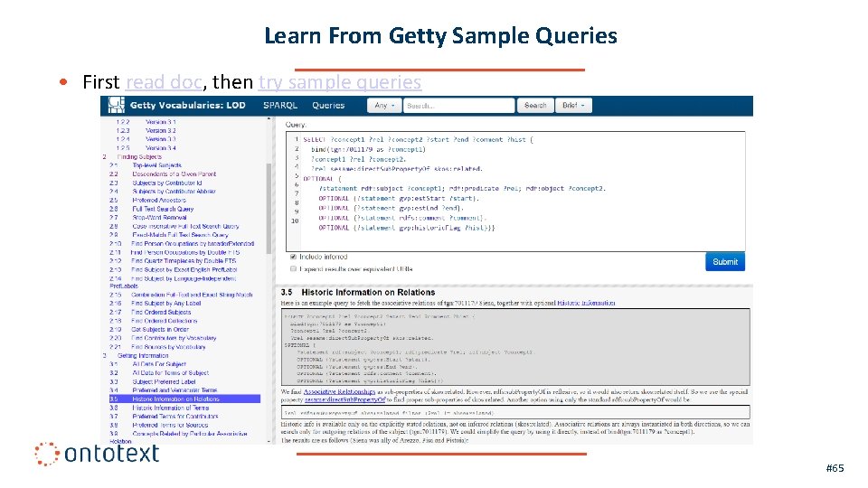The height and width of the screenshot is (488, 868).
Task: Open 'Preferred and Vernacular Terms' query
Action: pyautogui.click(x=175, y=390)
